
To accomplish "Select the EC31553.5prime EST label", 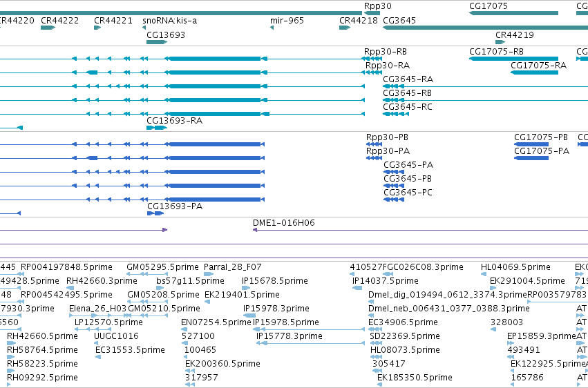I will 130,350.
